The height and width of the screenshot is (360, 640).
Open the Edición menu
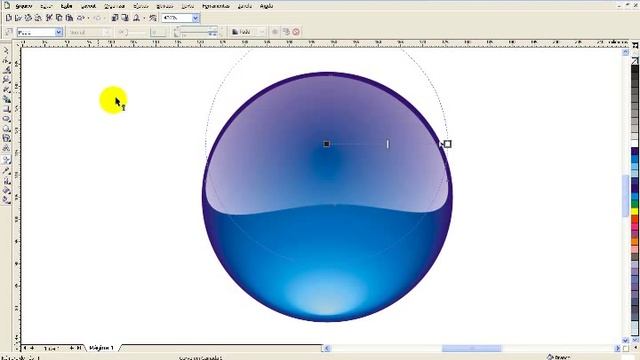click(46, 6)
